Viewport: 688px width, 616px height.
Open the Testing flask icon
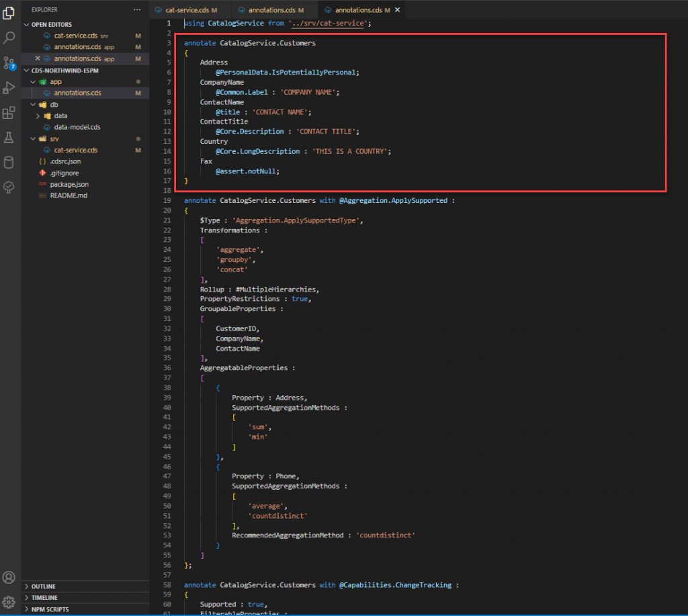pos(9,138)
